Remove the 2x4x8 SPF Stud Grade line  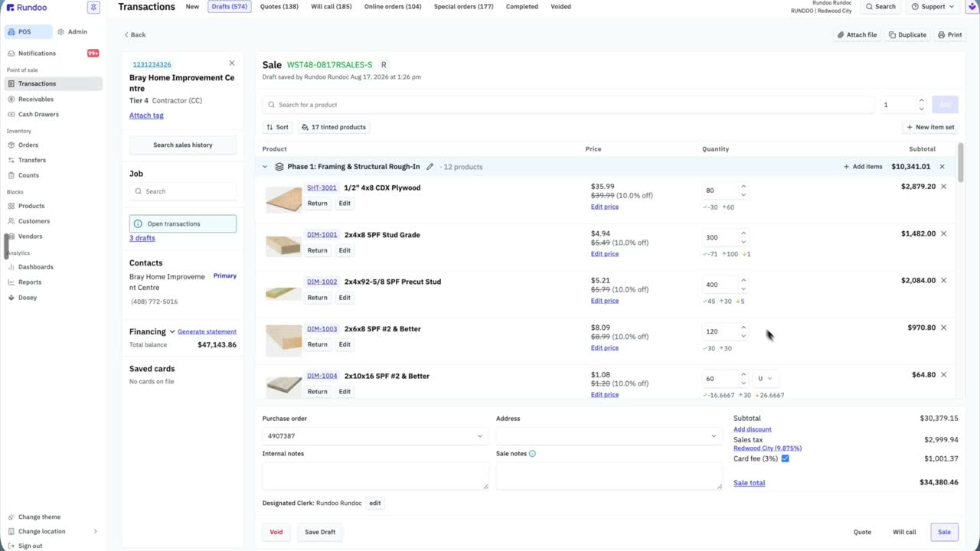[x=943, y=234]
